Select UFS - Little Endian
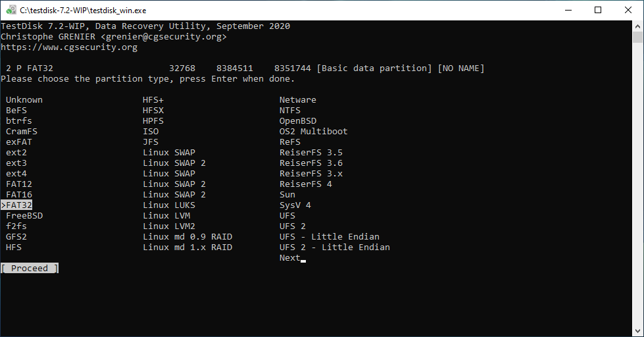Screen dimensions: 644x337 [x=330, y=237]
